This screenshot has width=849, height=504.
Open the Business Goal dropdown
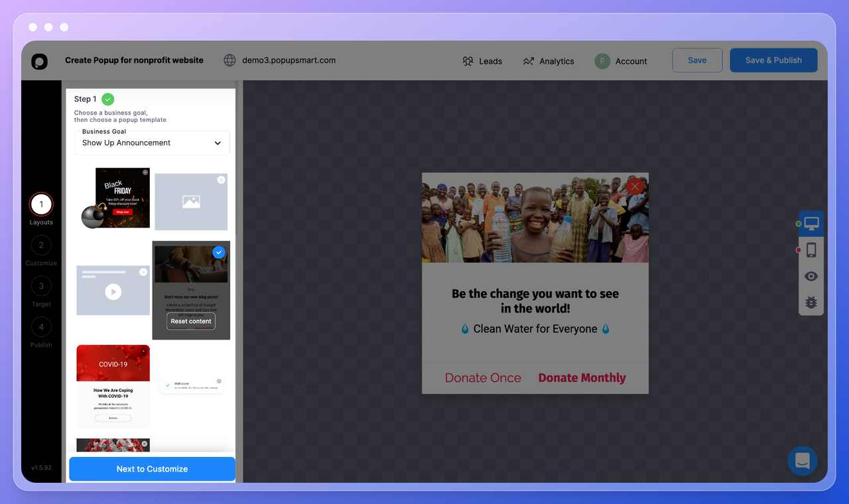[152, 143]
